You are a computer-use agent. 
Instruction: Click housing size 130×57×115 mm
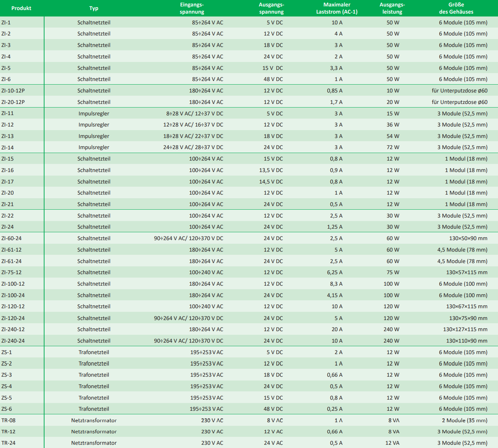pos(467,272)
